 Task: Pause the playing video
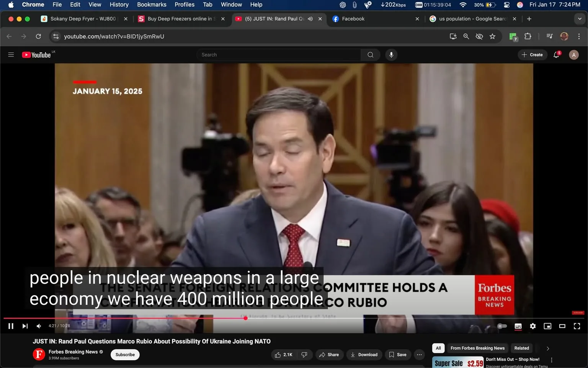10,326
